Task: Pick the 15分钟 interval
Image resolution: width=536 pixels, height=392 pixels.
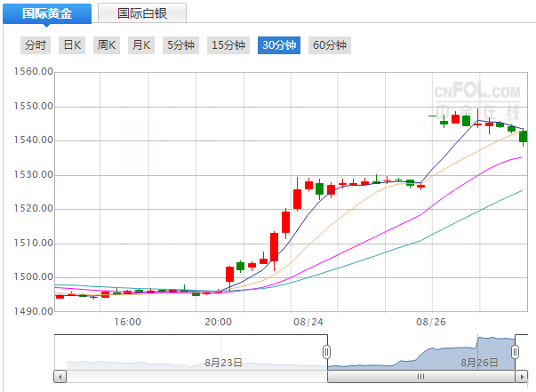Action: pos(228,45)
